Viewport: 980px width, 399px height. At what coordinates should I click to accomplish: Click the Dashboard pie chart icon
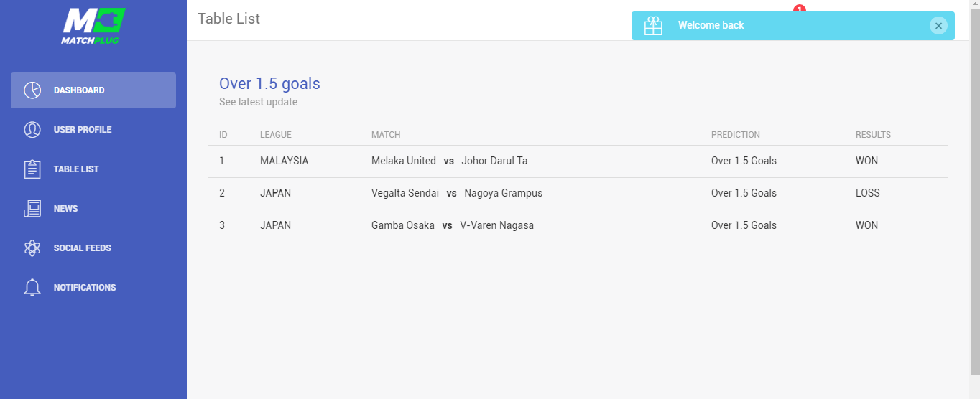(32, 90)
